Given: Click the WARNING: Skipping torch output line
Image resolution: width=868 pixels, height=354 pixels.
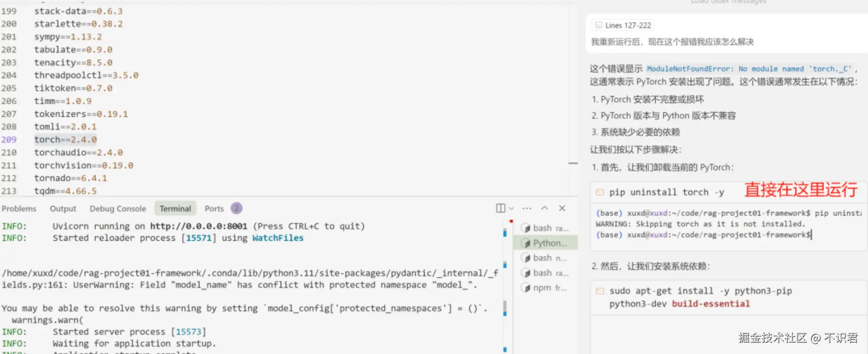Looking at the screenshot, I should click(700, 224).
